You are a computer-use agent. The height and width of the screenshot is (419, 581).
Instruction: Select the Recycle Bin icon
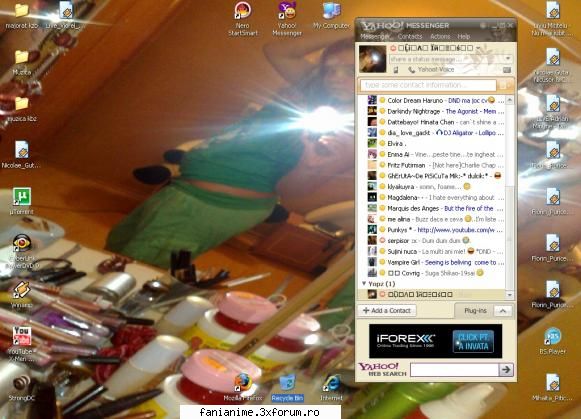coord(287,388)
